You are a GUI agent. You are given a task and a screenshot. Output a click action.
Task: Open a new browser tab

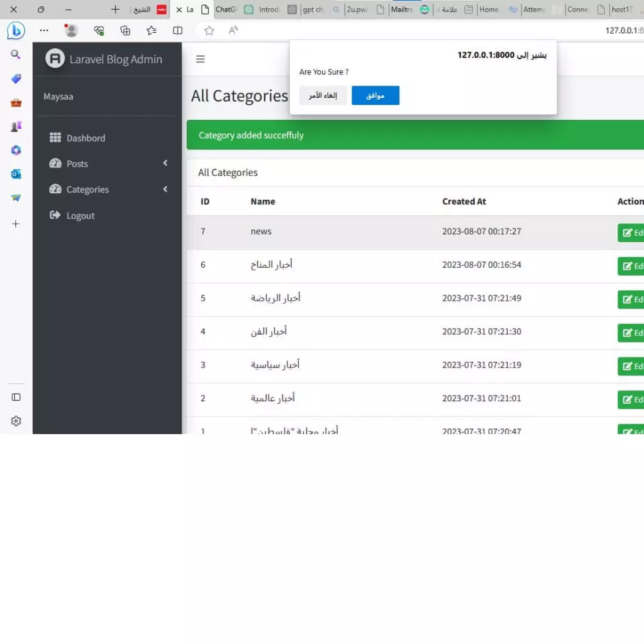(x=115, y=9)
